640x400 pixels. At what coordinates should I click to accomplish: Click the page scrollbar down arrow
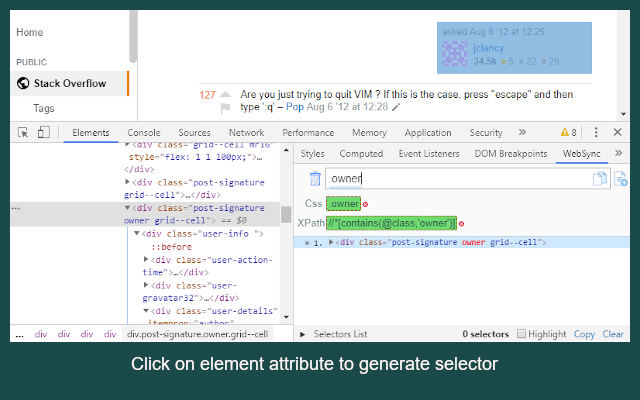tap(623, 114)
